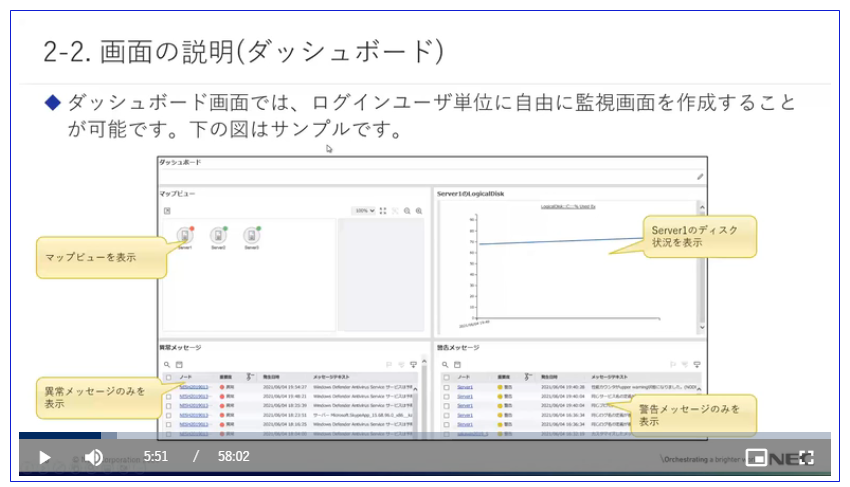850x487 pixels.
Task: Check the 異常 row dated 18:16:25
Action: tap(169, 425)
